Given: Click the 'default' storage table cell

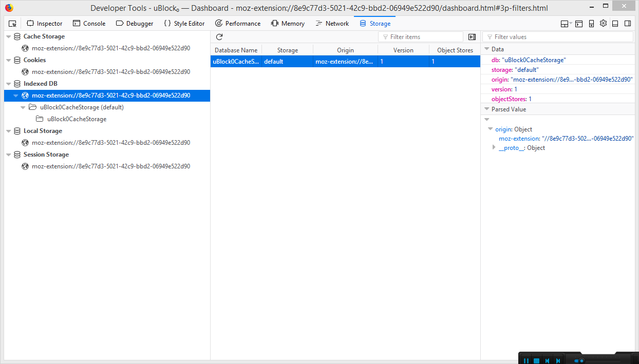Looking at the screenshot, I should point(288,61).
